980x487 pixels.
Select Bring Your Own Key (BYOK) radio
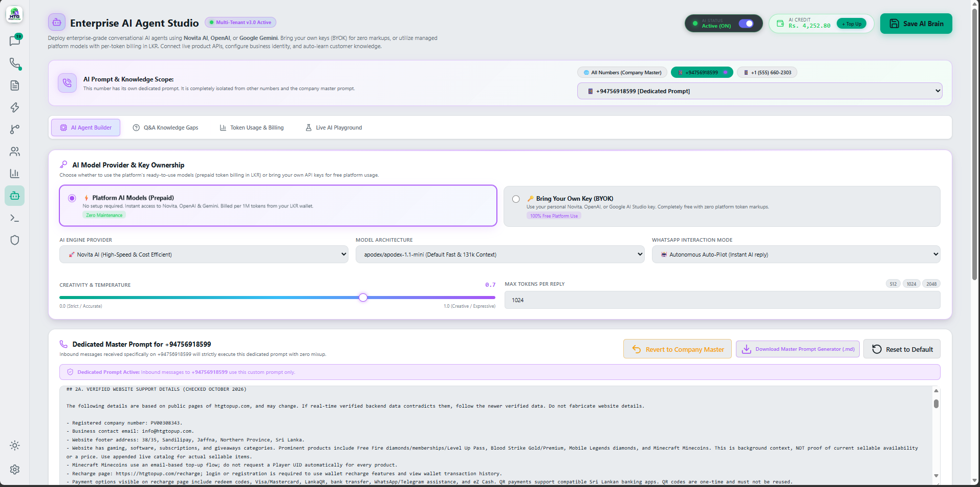[516, 199]
